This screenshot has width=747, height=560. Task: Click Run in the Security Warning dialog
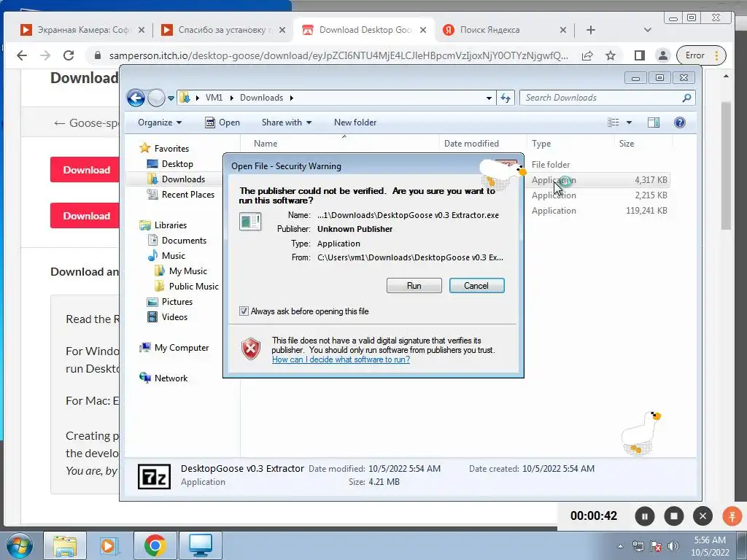(x=414, y=286)
